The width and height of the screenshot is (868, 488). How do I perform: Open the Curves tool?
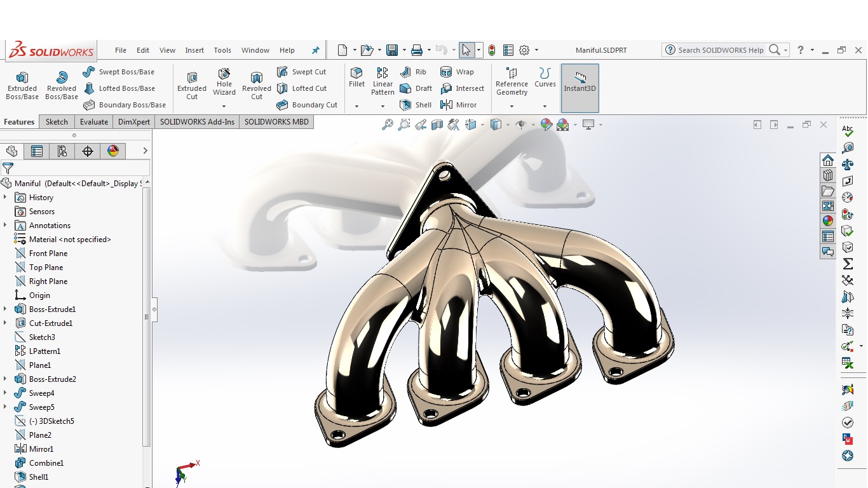[545, 78]
